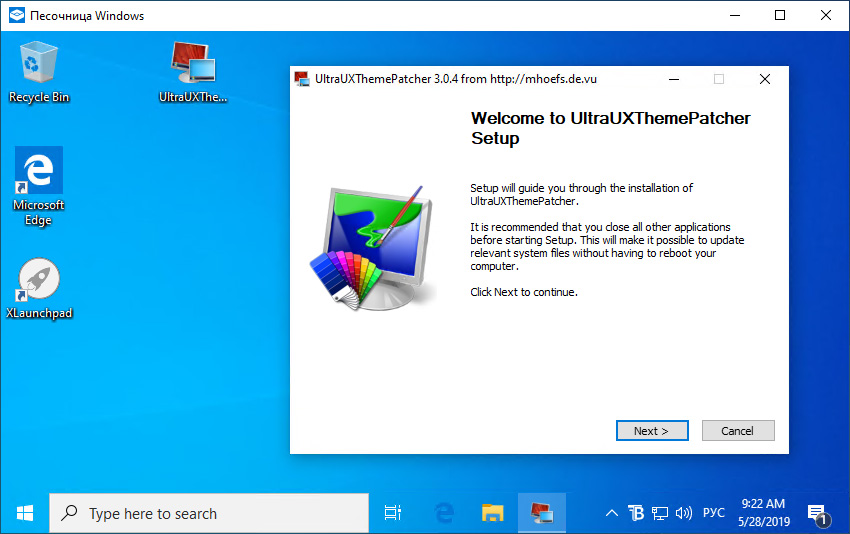Select the Recycle Bin desktop icon

39,72
